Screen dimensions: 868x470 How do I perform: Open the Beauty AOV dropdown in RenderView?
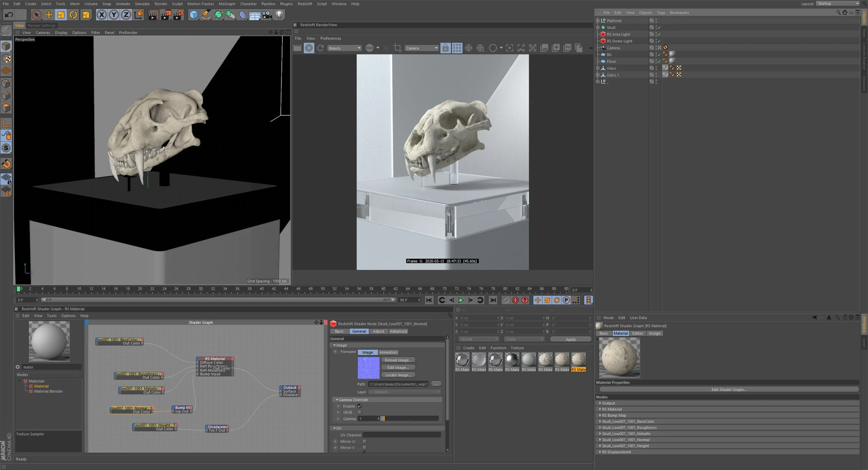[x=344, y=48]
